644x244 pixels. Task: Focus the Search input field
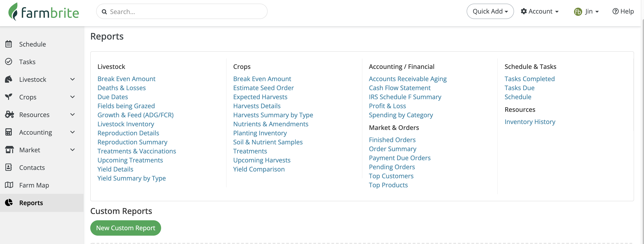click(x=185, y=12)
